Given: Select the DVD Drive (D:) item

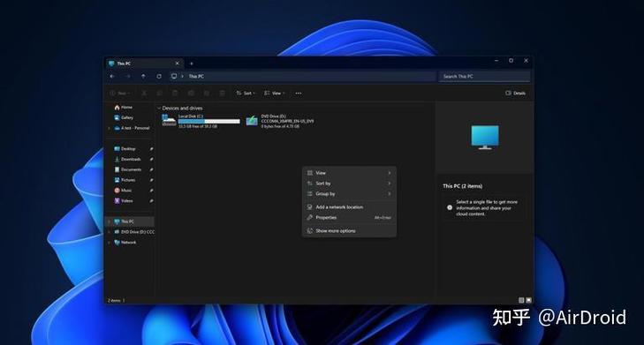Looking at the screenshot, I should (x=281, y=121).
